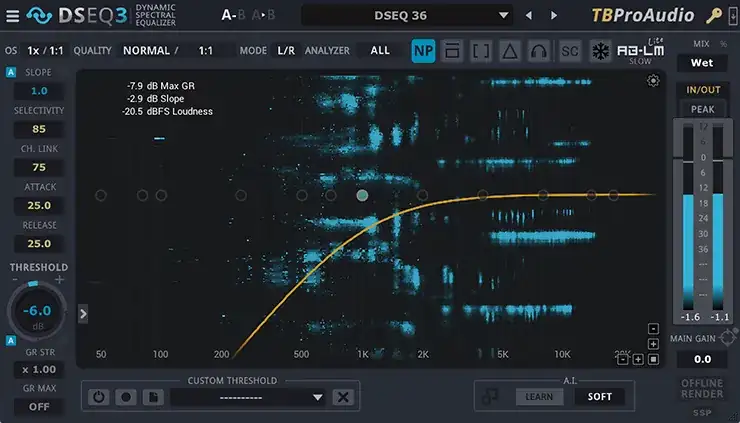Toggle the A button above GR STR

tap(11, 340)
